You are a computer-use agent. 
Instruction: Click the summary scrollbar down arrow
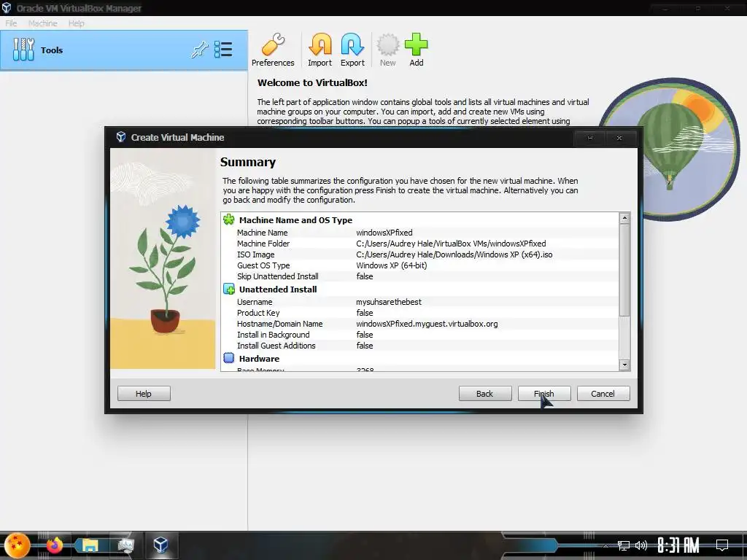pyautogui.click(x=624, y=365)
